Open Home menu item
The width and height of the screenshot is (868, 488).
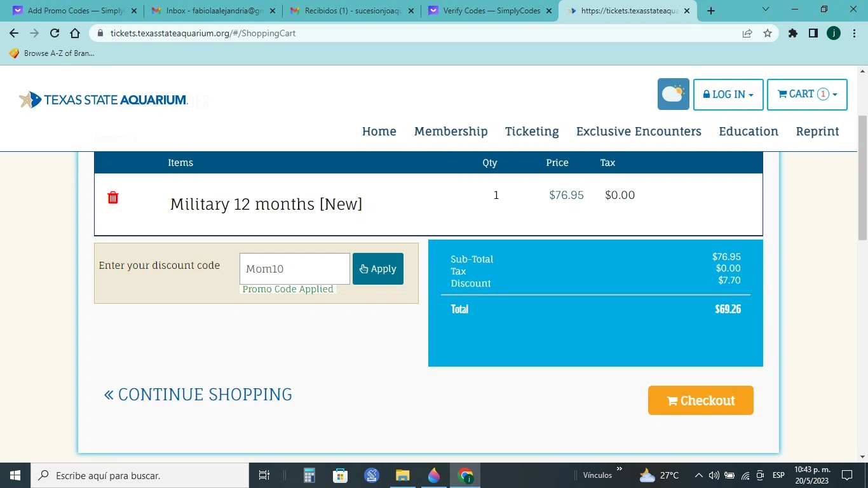[379, 132]
